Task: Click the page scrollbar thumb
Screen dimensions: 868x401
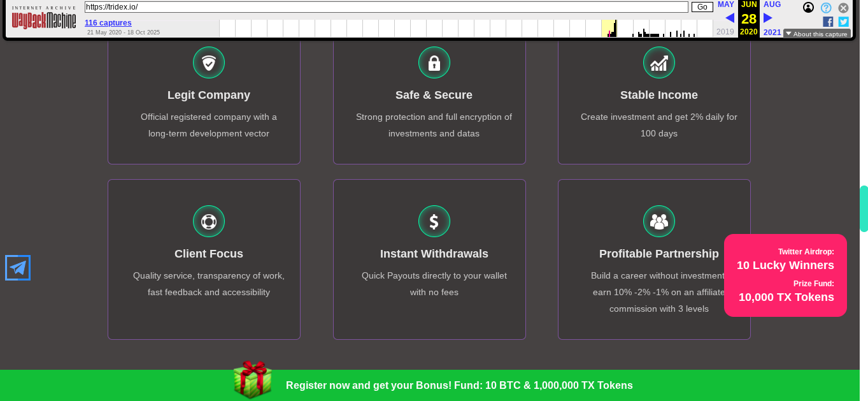Action: pos(864,208)
